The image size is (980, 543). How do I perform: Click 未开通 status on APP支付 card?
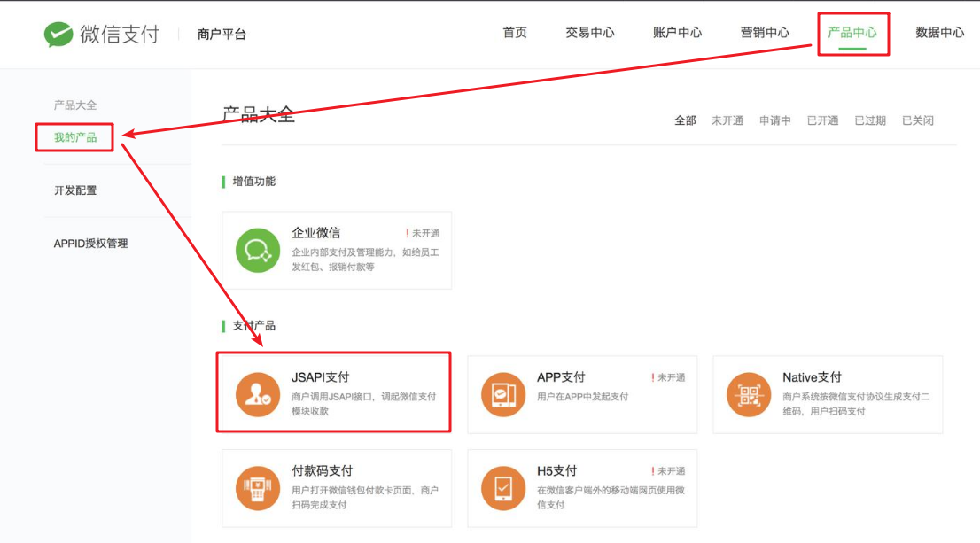(x=669, y=377)
